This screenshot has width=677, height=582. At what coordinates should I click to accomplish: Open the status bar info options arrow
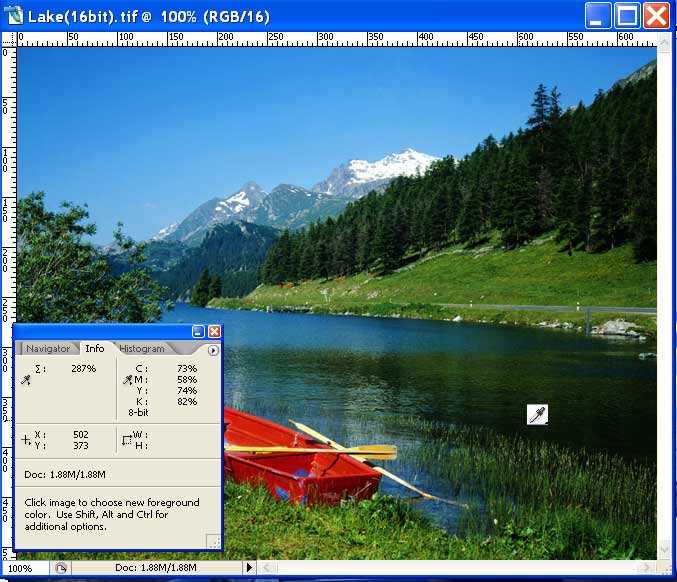[x=249, y=568]
